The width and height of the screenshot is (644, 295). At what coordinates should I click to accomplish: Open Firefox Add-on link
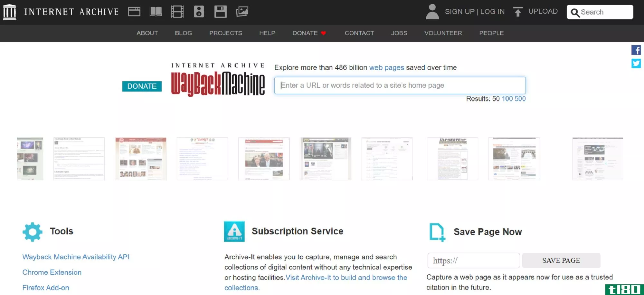[x=46, y=288]
